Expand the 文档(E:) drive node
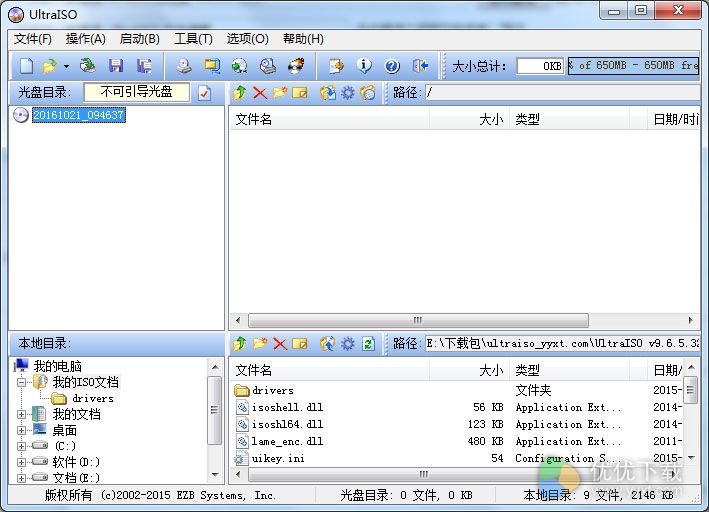The width and height of the screenshot is (709, 512). click(21, 478)
